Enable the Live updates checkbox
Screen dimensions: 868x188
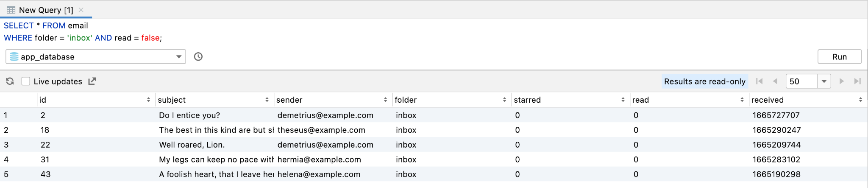point(26,81)
